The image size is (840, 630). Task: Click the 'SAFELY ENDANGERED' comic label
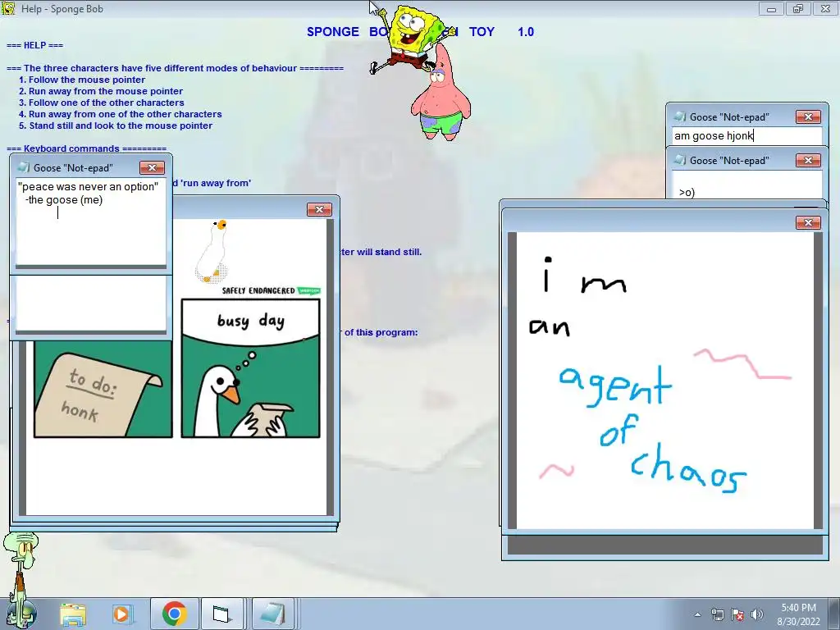258,290
